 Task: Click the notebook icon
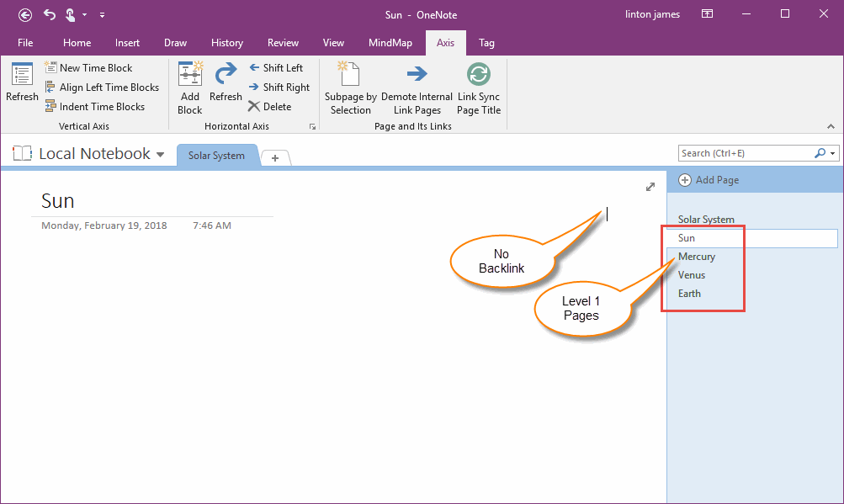[22, 153]
